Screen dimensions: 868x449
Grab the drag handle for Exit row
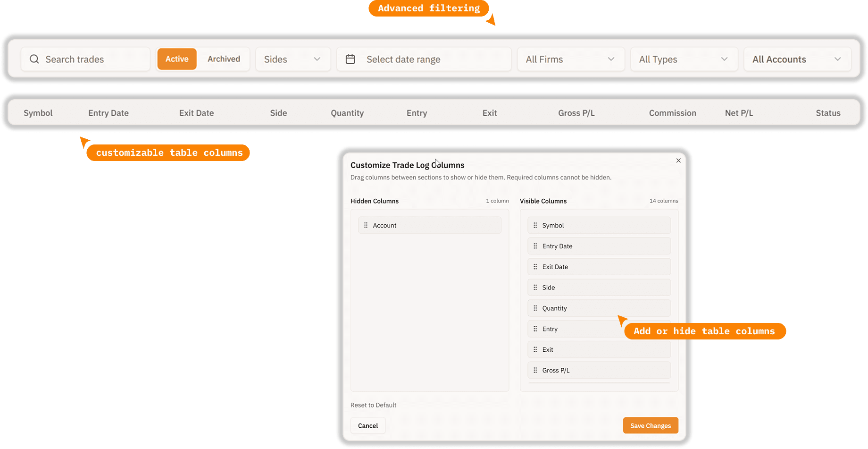(535, 350)
